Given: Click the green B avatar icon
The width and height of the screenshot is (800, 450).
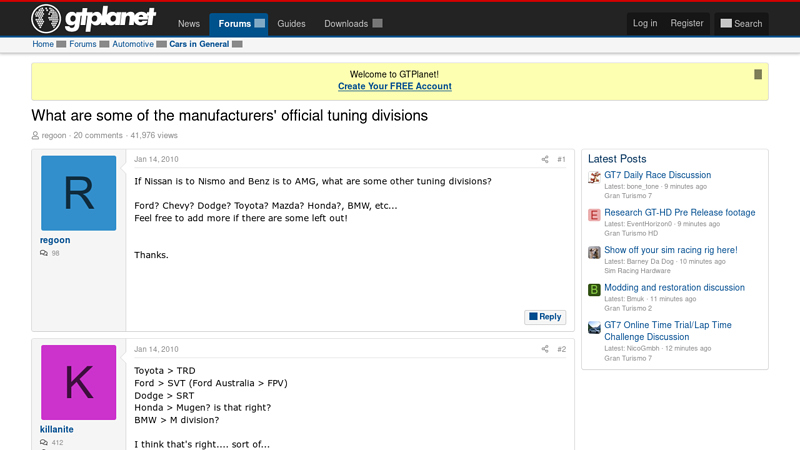Looking at the screenshot, I should coord(594,290).
